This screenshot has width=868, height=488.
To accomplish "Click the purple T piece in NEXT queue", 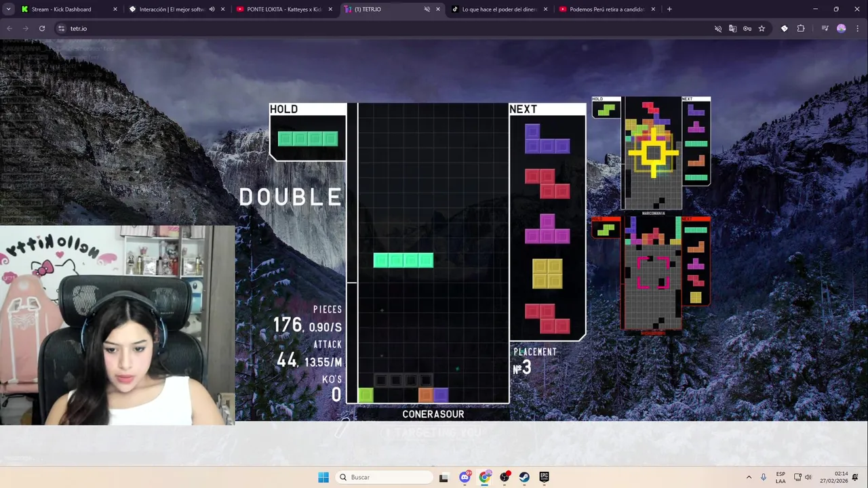I will (547, 229).
